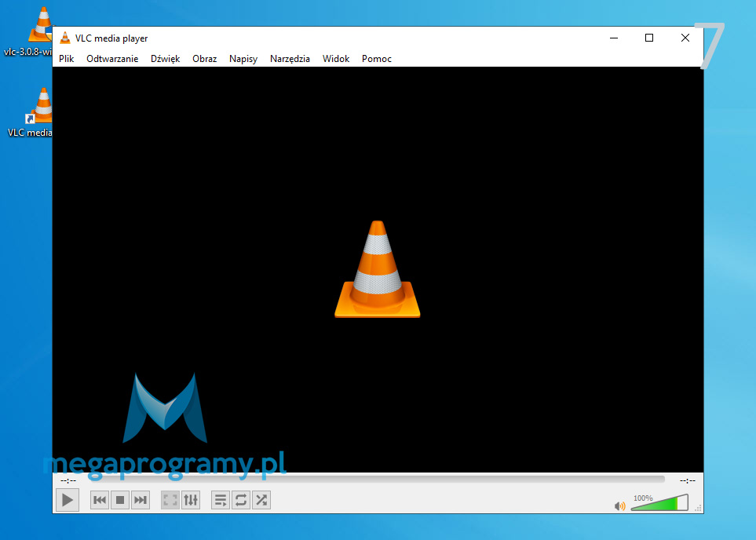Open the Widok menu
Image resolution: width=756 pixels, height=540 pixels.
pyautogui.click(x=336, y=59)
